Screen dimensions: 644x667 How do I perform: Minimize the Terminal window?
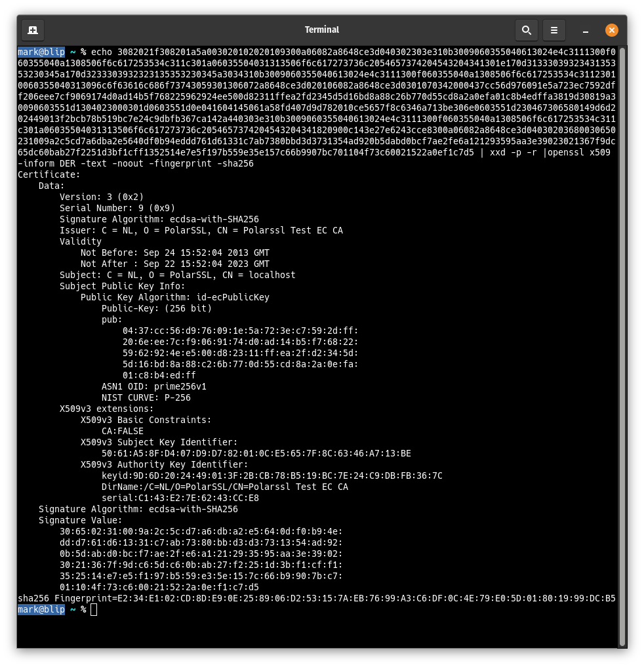[586, 30]
